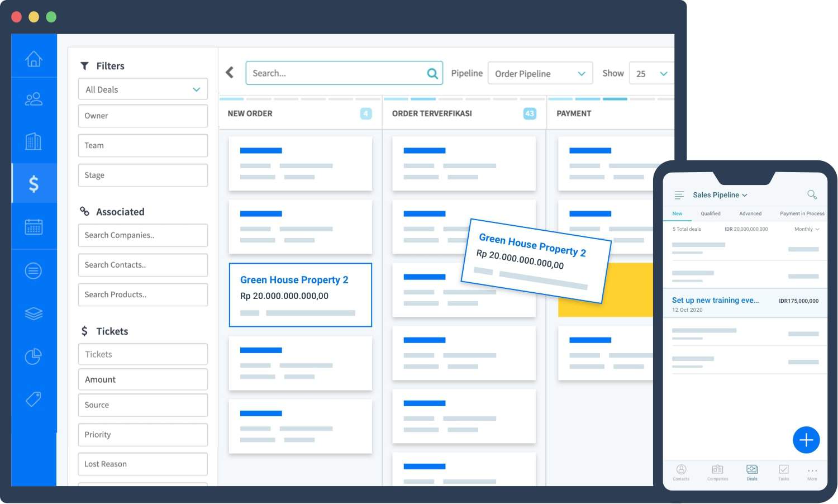Select the tilted Green House Property 2 card being dragged
This screenshot has width=838, height=504.
[x=535, y=260]
